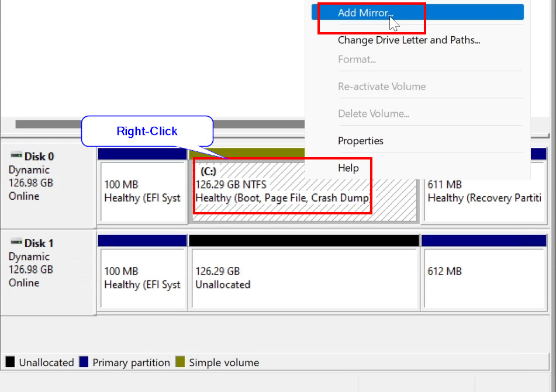Click the Delete Volume menu entry
The height and width of the screenshot is (392, 556).
[373, 114]
